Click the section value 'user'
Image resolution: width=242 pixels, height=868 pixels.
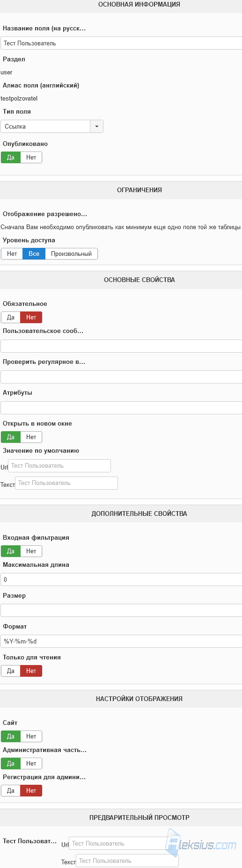(x=7, y=72)
